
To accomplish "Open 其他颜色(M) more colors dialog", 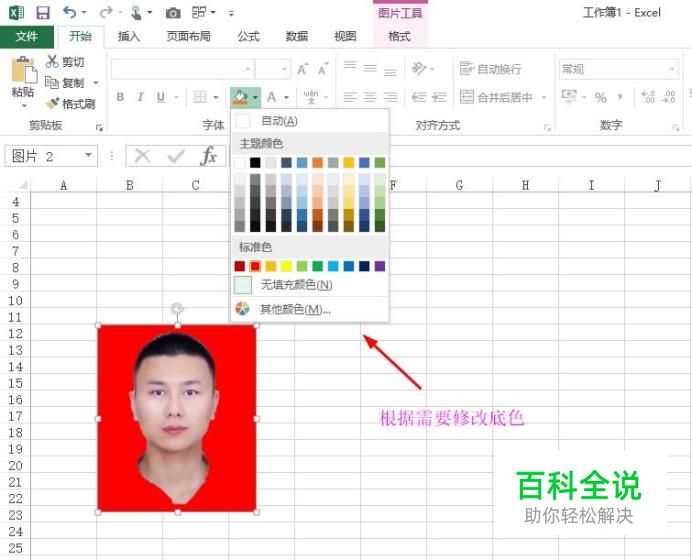I will [310, 309].
